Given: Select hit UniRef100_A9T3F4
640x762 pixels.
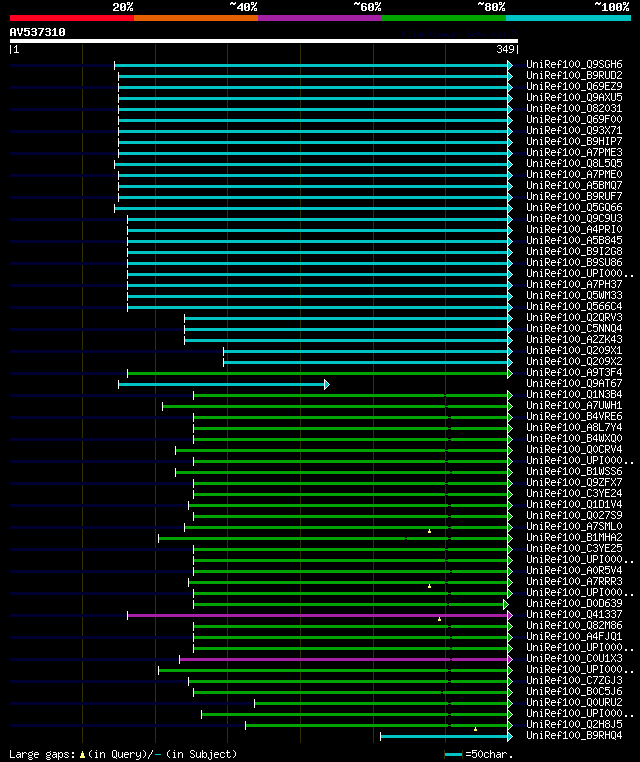Looking at the screenshot, I should coord(574,372).
